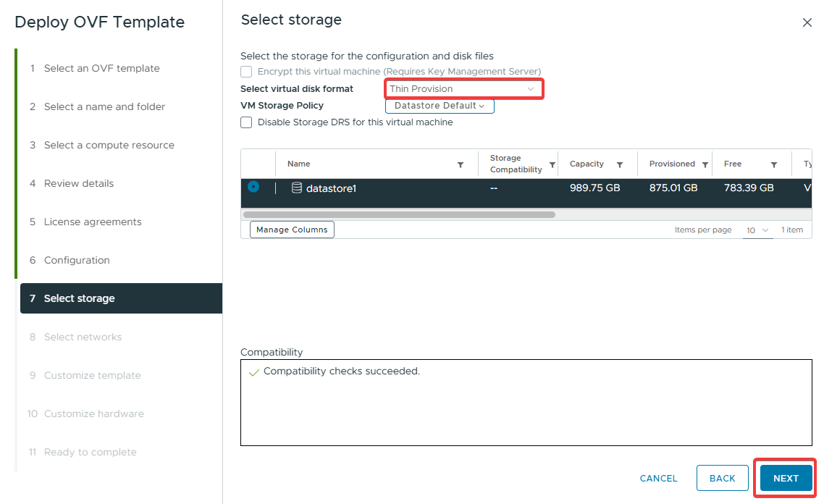Open the Items per page dropdown
The image size is (824, 504).
757,230
